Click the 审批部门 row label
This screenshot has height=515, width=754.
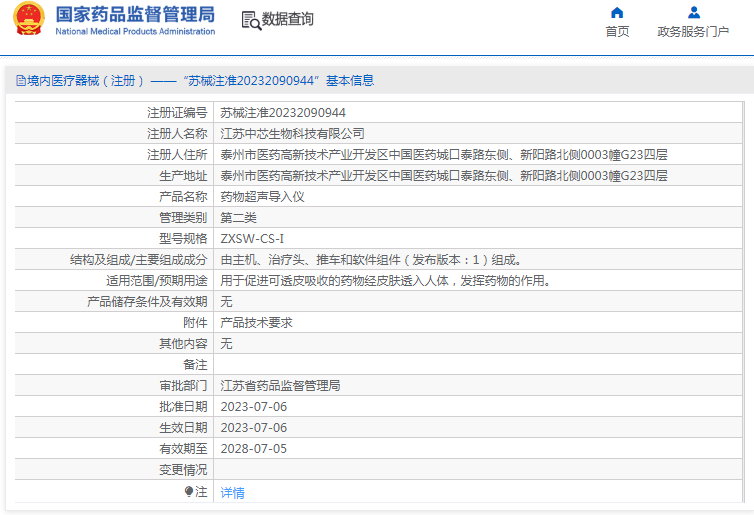coord(183,386)
